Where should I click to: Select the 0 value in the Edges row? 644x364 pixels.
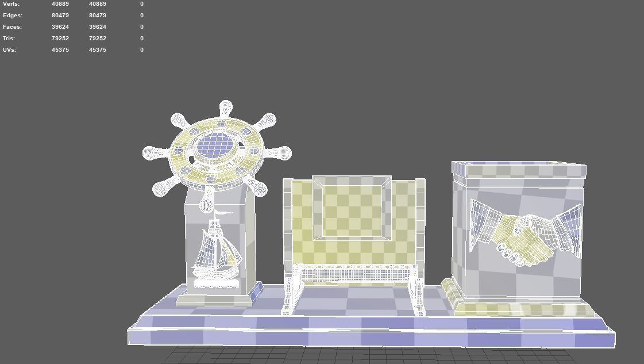coord(142,15)
